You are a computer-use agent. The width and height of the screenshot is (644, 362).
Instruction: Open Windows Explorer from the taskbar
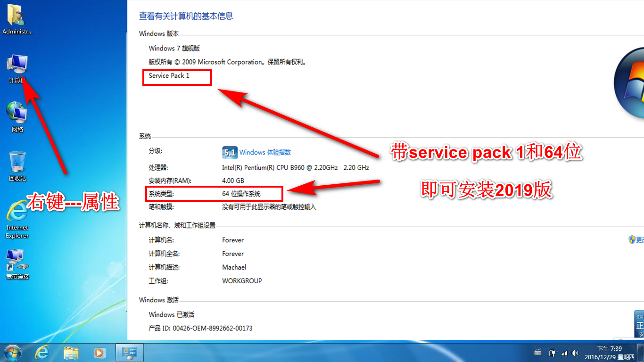71,352
